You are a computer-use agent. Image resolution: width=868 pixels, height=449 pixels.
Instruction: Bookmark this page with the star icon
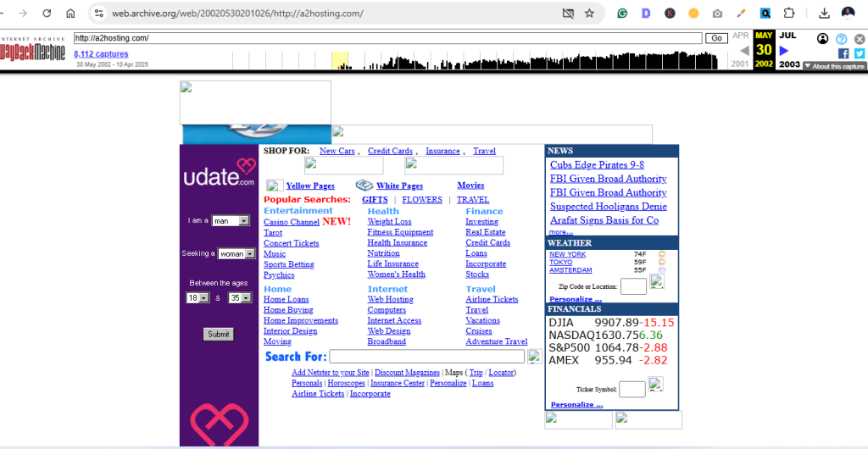click(590, 14)
